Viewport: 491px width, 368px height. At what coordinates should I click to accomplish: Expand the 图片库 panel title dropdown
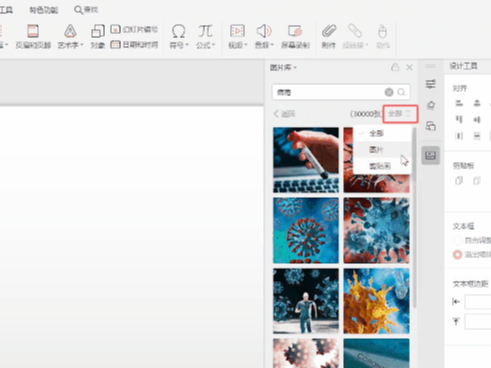click(x=283, y=68)
